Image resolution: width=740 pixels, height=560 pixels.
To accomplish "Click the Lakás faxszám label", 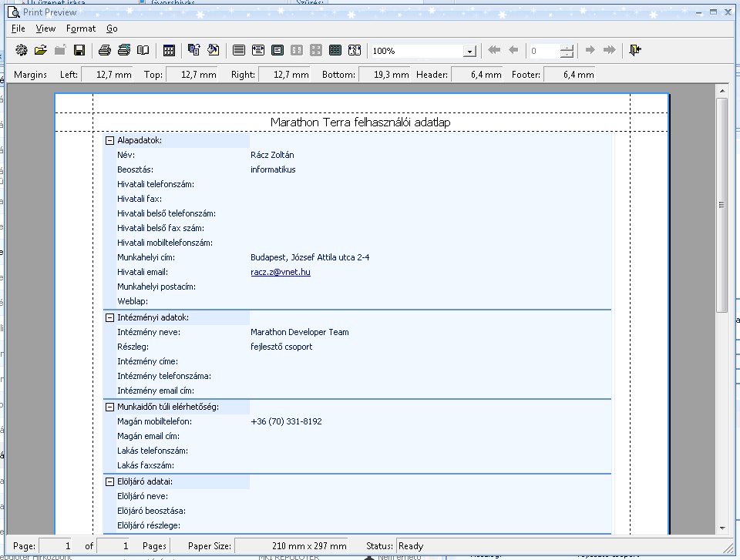I will click(x=146, y=465).
